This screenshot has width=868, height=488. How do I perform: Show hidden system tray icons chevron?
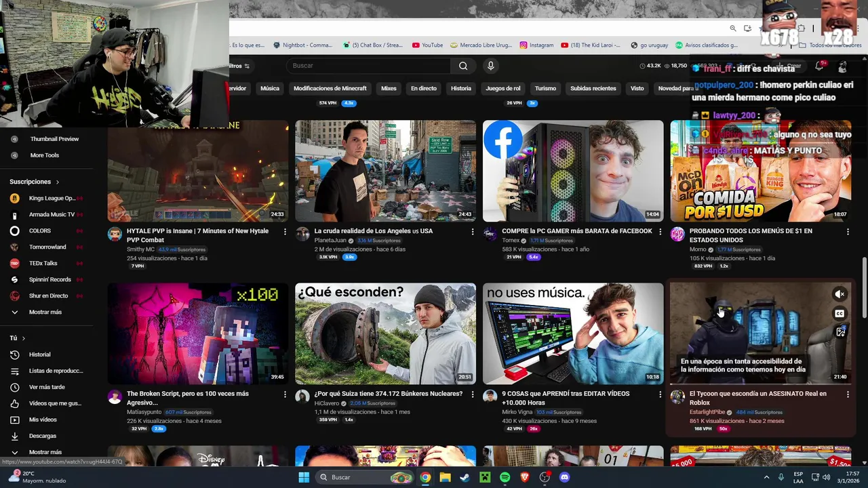767,477
